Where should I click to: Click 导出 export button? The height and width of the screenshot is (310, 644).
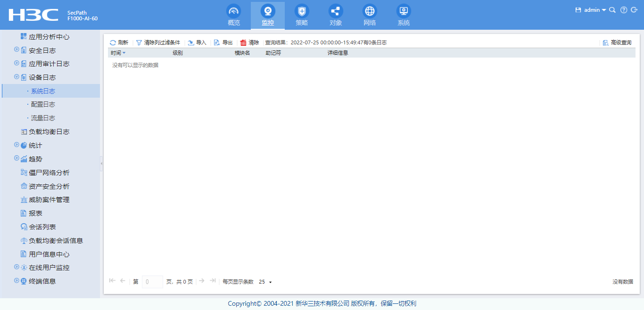pos(223,42)
